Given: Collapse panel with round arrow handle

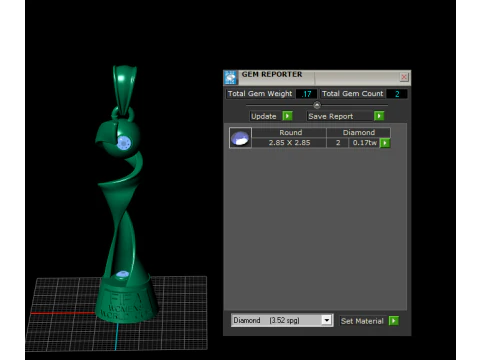Looking at the screenshot, I should click(317, 105).
